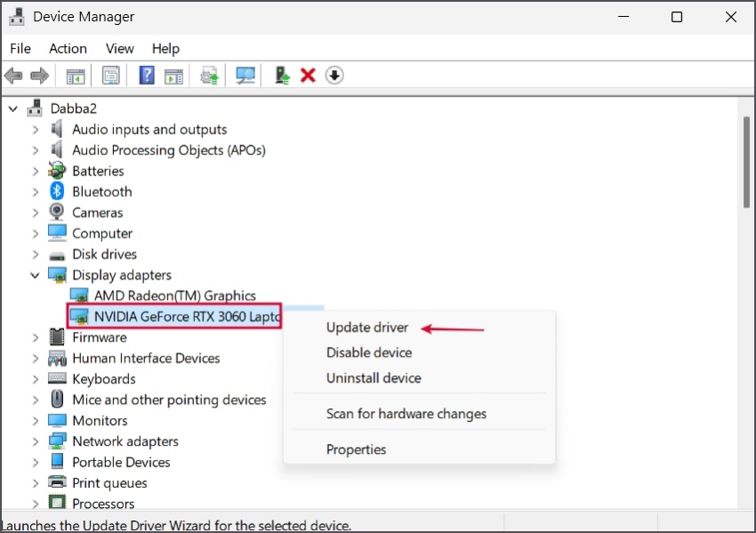The width and height of the screenshot is (756, 533).
Task: Select NVIDIA GeForce RTX 3060 adapter
Action: click(x=187, y=317)
